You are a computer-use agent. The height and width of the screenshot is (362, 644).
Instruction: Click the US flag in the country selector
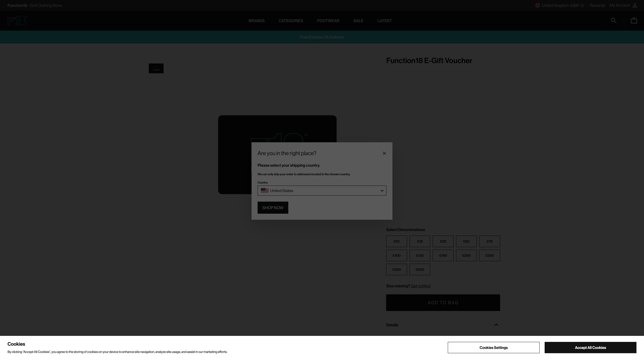pos(265,190)
